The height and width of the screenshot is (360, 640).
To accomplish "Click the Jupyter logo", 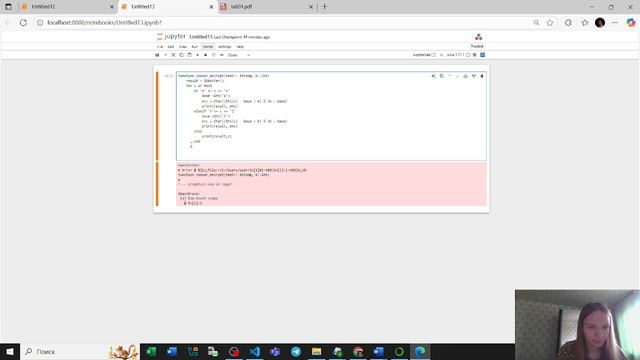I will click(171, 37).
